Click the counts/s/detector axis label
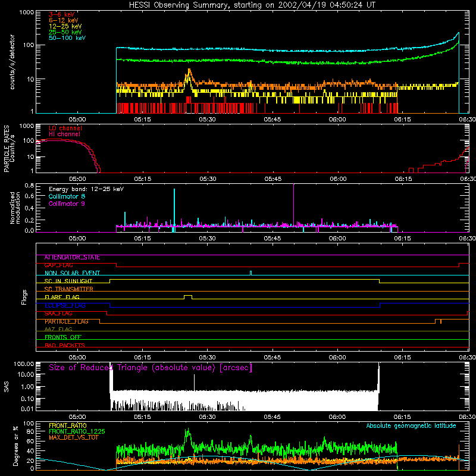Image resolution: width=476 pixels, height=476 pixels. [12, 62]
